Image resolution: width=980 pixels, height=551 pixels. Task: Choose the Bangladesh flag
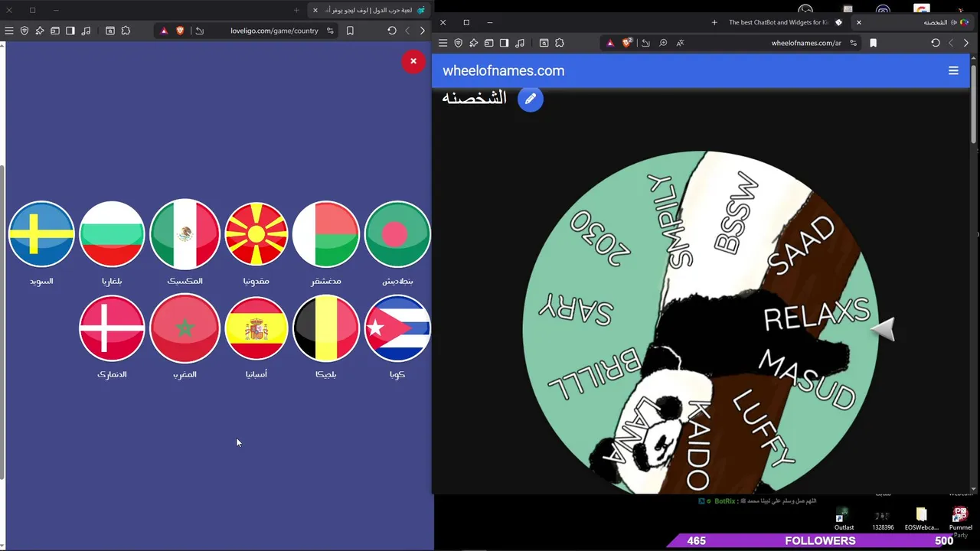pos(397,234)
